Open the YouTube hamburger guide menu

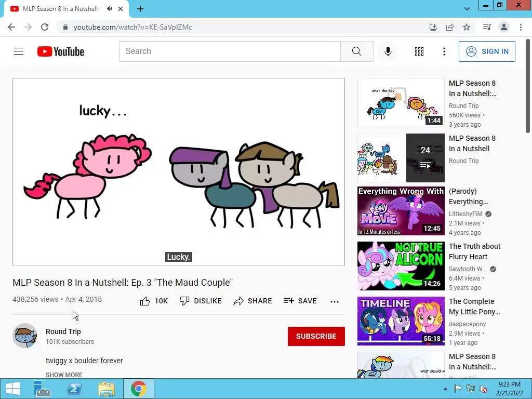coord(19,51)
